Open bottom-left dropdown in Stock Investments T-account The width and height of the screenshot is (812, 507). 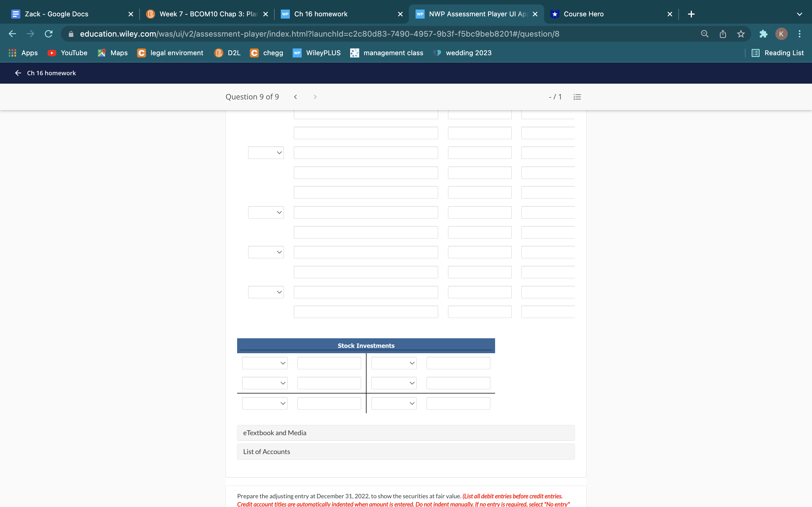(264, 403)
